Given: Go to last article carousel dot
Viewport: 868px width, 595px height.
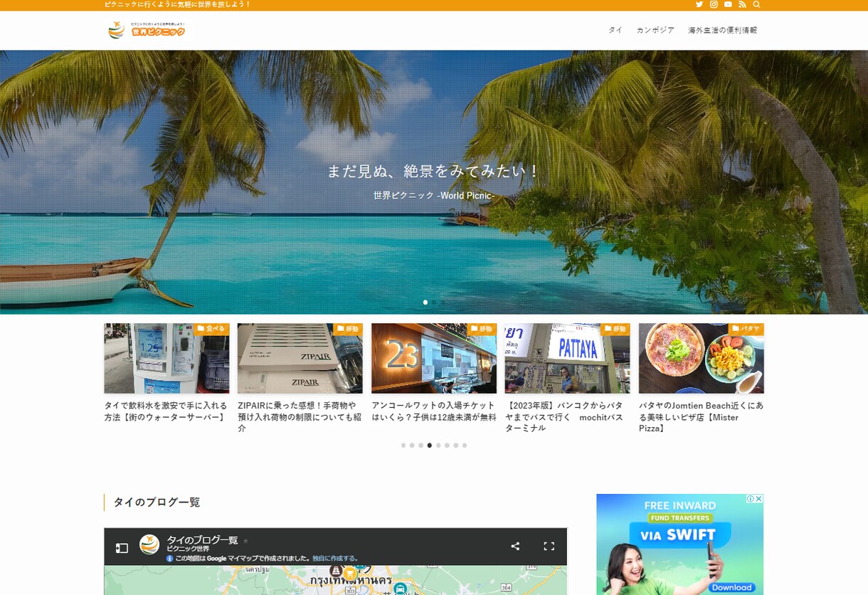Looking at the screenshot, I should [465, 446].
